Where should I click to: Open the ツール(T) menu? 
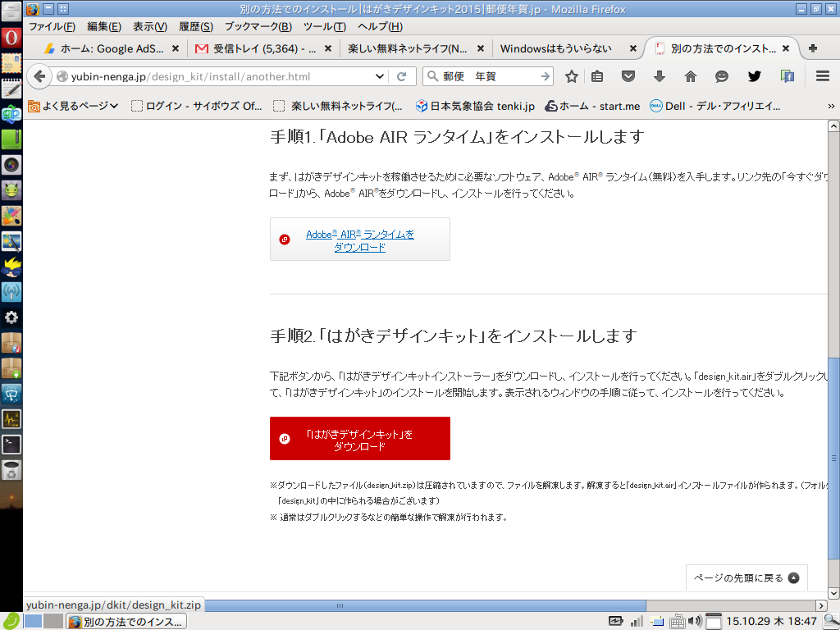click(325, 26)
